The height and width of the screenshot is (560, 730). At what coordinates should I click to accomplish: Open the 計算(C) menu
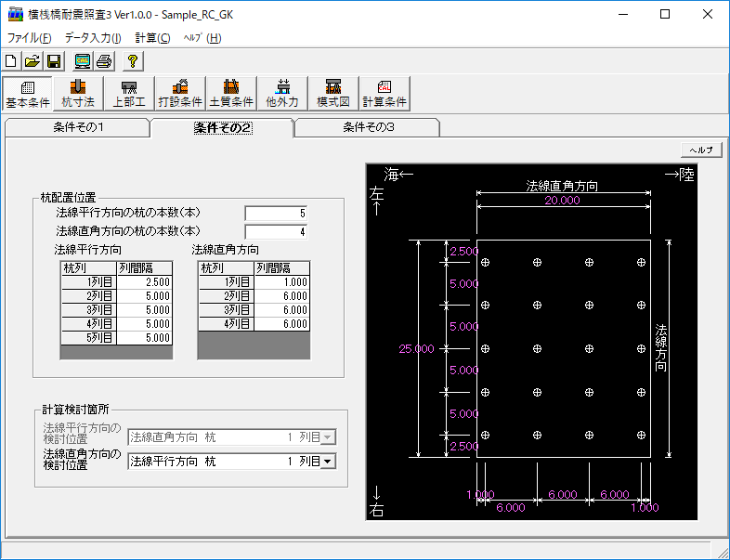(152, 38)
